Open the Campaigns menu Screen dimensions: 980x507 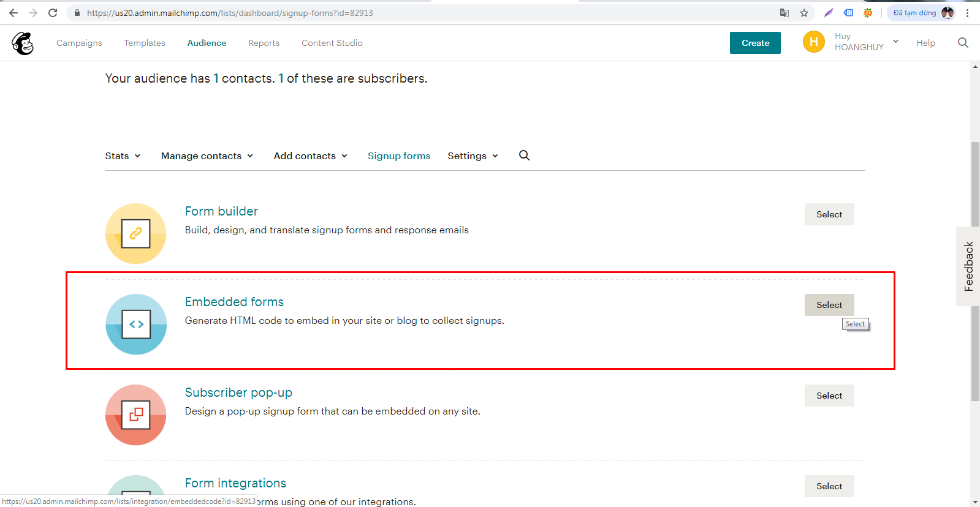[79, 43]
